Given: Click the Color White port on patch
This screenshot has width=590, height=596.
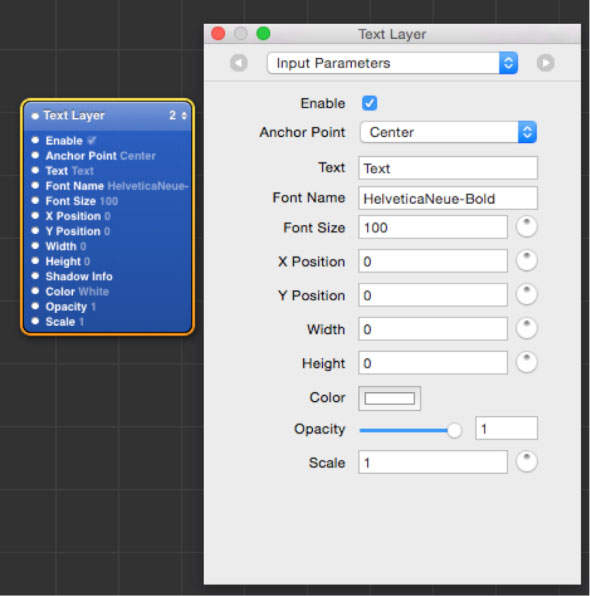Looking at the screenshot, I should pos(35,291).
